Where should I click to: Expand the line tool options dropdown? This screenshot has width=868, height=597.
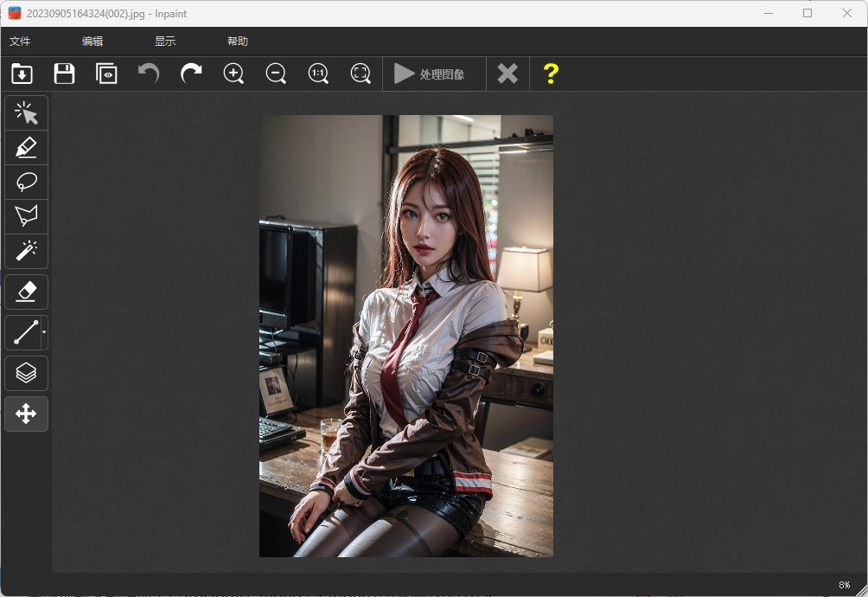click(44, 333)
